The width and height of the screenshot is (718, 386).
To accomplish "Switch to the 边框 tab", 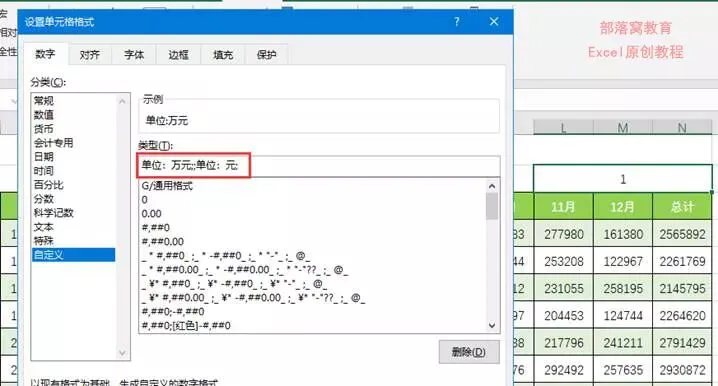I will 178,55.
